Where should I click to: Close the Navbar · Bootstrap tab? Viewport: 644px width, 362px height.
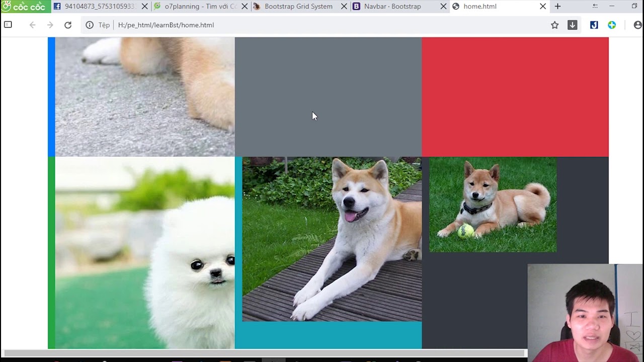pyautogui.click(x=444, y=7)
